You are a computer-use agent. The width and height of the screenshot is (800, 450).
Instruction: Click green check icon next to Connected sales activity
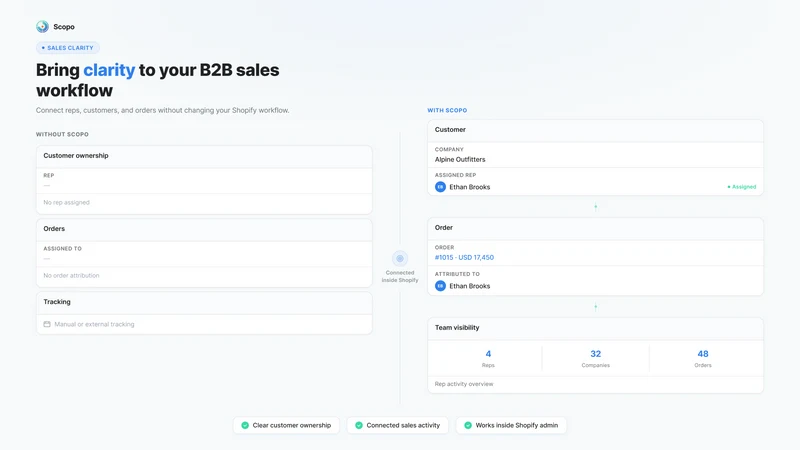[x=359, y=426]
